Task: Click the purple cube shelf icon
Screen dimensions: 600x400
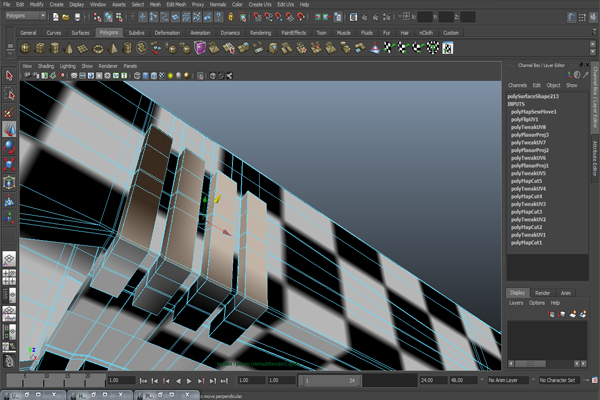Action: (200, 48)
